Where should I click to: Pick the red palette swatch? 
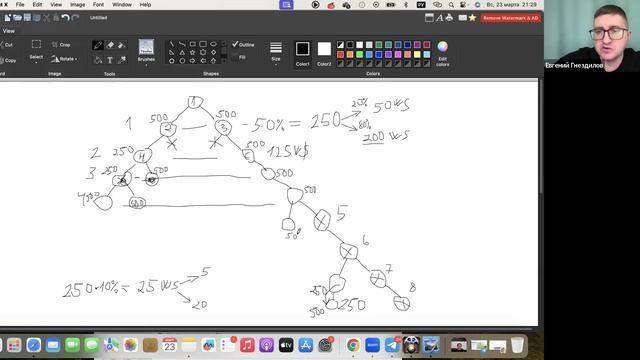click(x=340, y=54)
